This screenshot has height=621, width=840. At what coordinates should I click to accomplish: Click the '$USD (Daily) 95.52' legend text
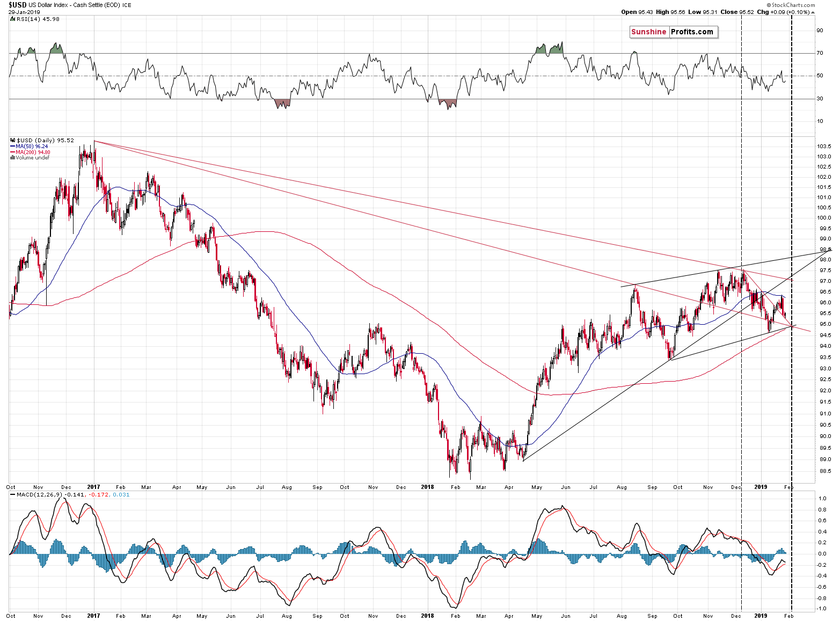(x=46, y=141)
